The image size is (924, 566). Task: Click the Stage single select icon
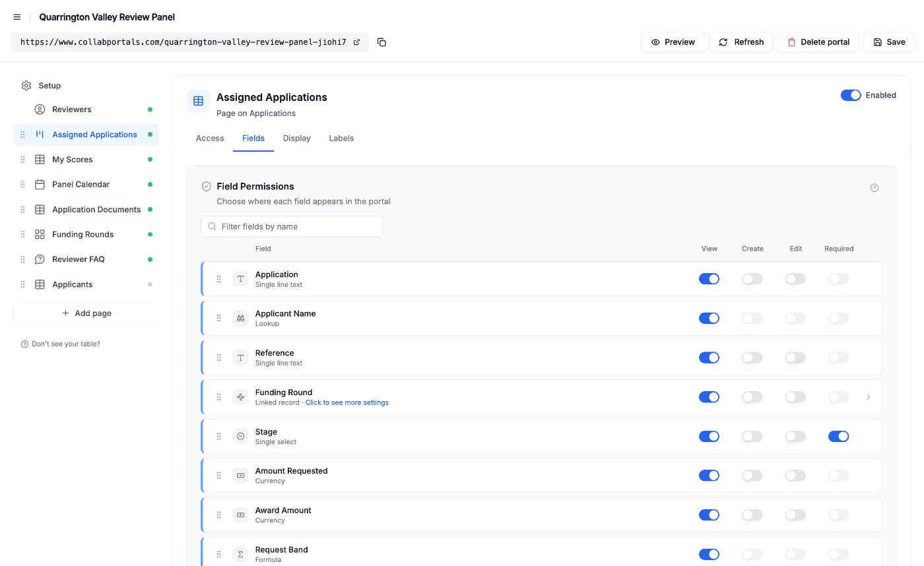(241, 437)
